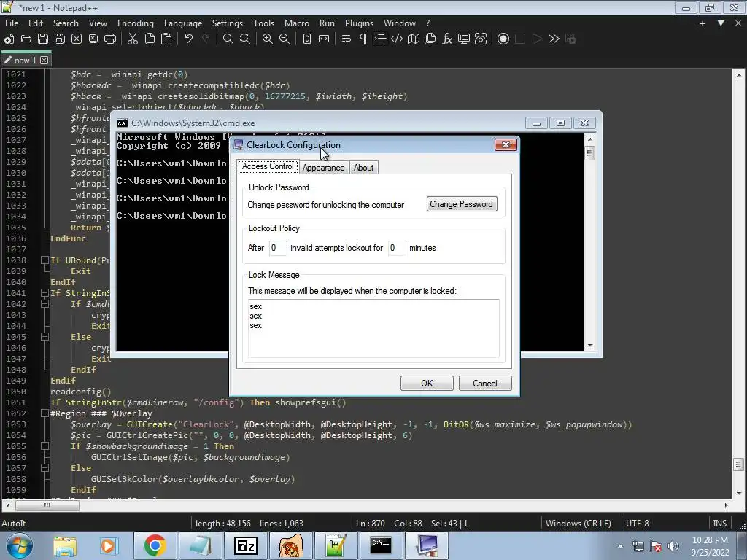The width and height of the screenshot is (747, 560).
Task: Click the Paste clipboard icon
Action: click(x=166, y=39)
